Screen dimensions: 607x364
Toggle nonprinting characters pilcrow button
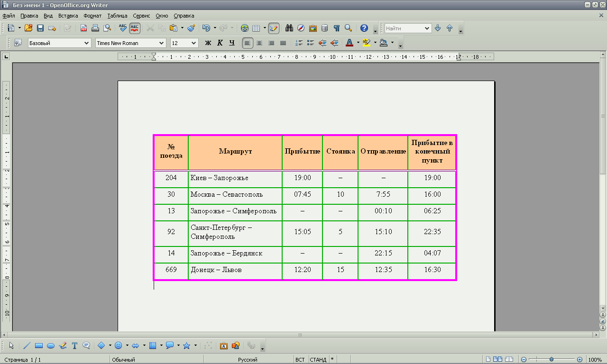coord(336,28)
